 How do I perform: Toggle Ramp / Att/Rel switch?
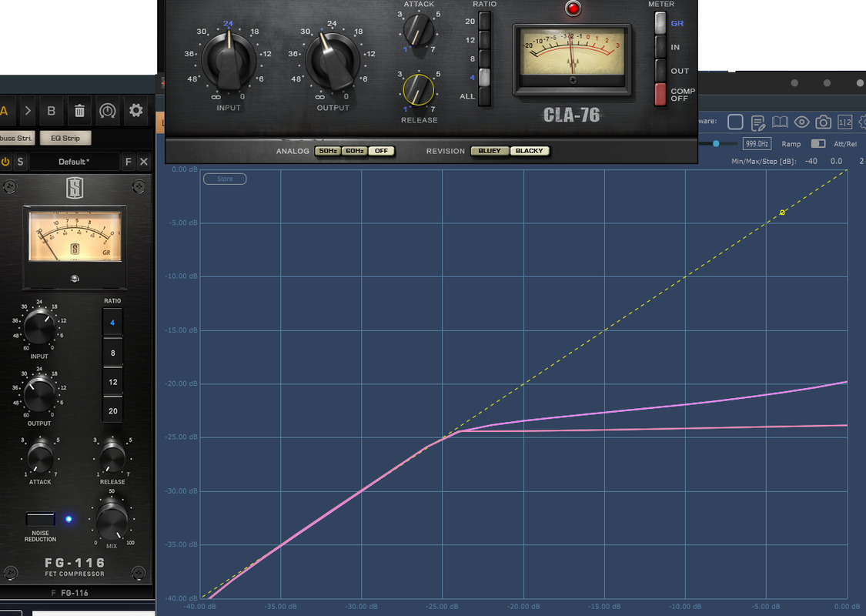tap(818, 144)
